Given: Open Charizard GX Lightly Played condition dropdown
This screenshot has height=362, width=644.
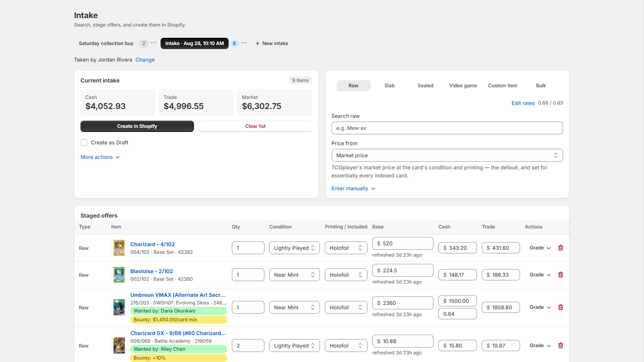Looking at the screenshot, I should coord(295,346).
